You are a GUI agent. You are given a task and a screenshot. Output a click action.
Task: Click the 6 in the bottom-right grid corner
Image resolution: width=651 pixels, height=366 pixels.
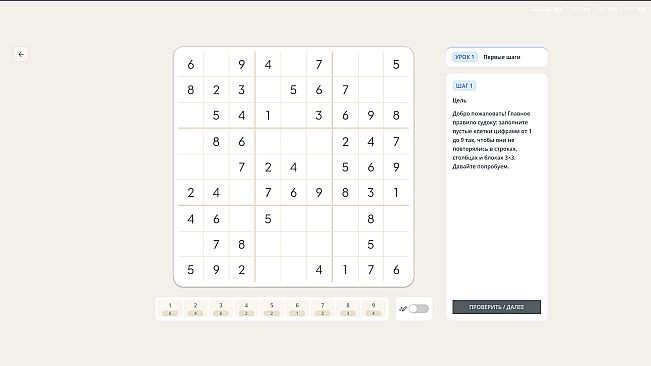396,270
